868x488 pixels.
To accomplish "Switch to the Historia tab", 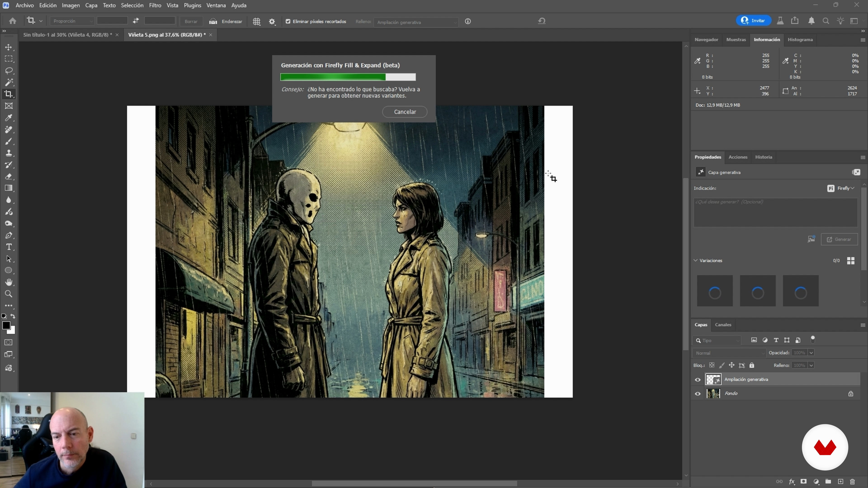I will [x=763, y=157].
